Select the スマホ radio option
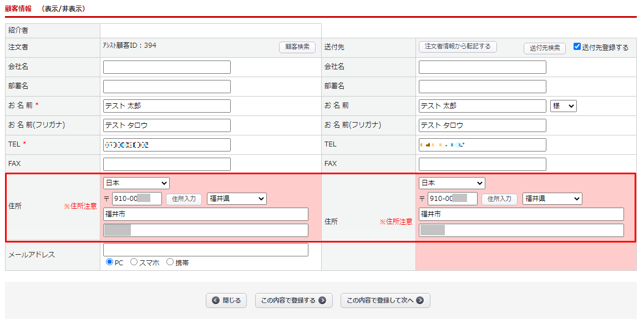Image resolution: width=644 pixels, height=328 pixels. click(134, 262)
